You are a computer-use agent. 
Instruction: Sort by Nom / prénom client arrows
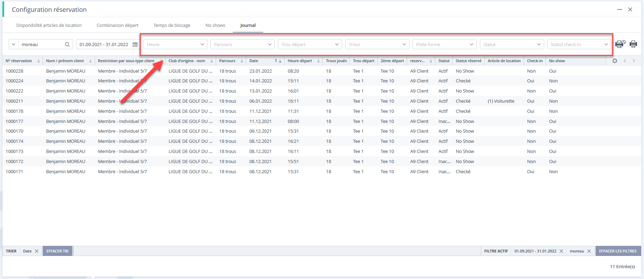click(x=90, y=61)
